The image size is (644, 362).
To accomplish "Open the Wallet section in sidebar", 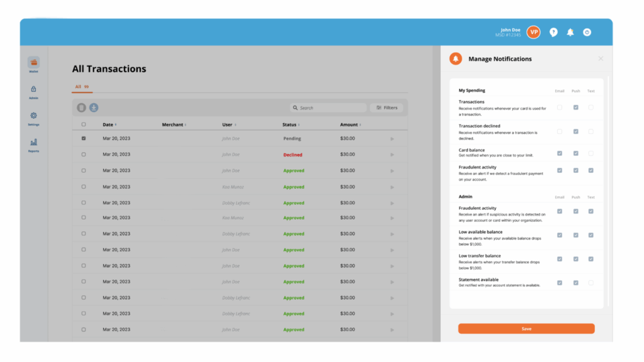I will pos(33,63).
